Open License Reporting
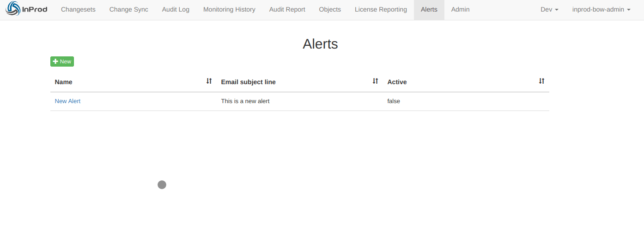 (x=381, y=10)
